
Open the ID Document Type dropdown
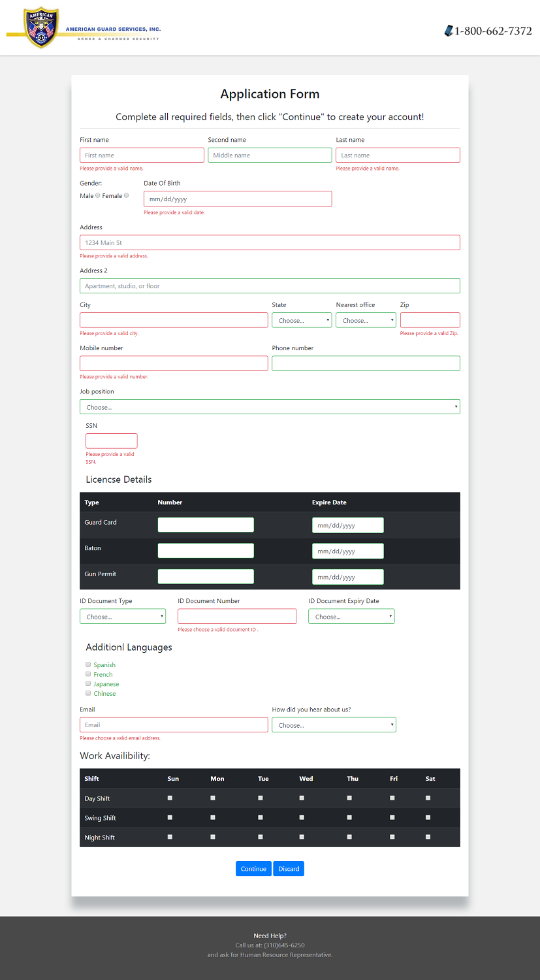tap(123, 616)
